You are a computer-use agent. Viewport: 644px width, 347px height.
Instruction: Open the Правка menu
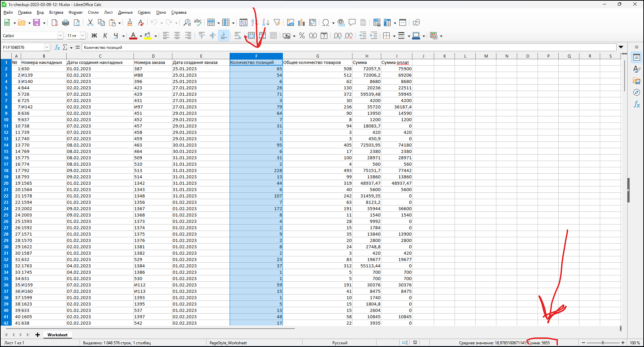(x=25, y=12)
